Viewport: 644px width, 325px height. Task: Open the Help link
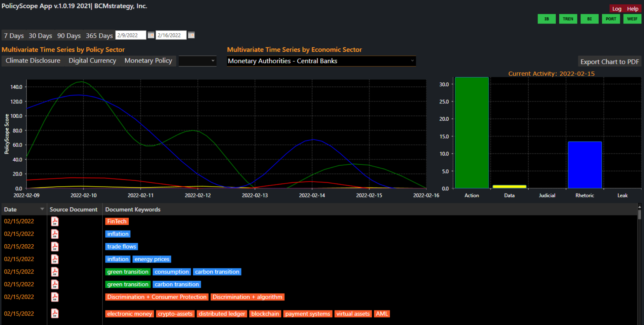pyautogui.click(x=632, y=9)
